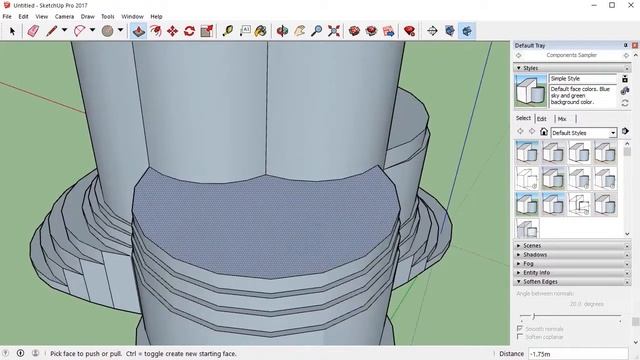Open the Paint Bucket tool

(261, 31)
